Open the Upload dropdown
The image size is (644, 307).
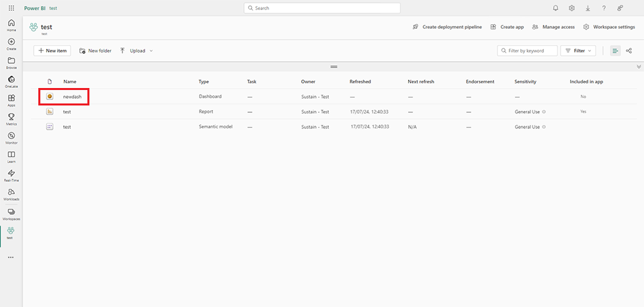coord(136,50)
